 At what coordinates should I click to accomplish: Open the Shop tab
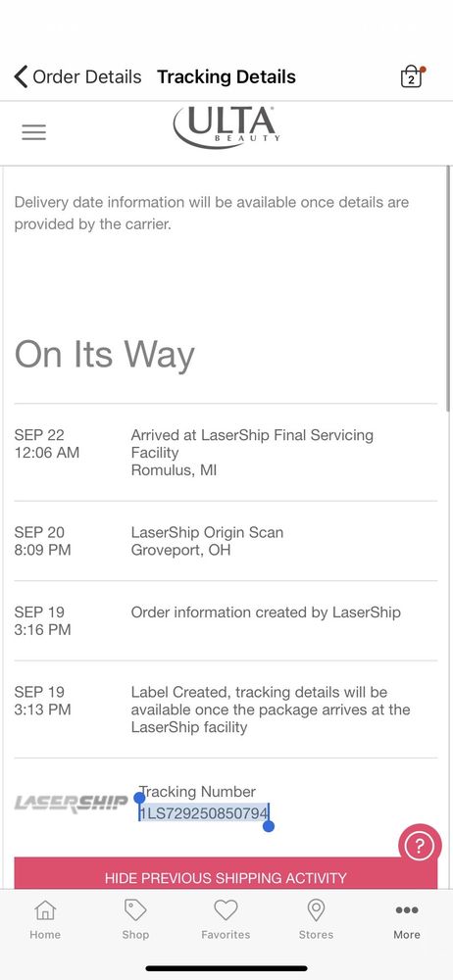coord(135,919)
